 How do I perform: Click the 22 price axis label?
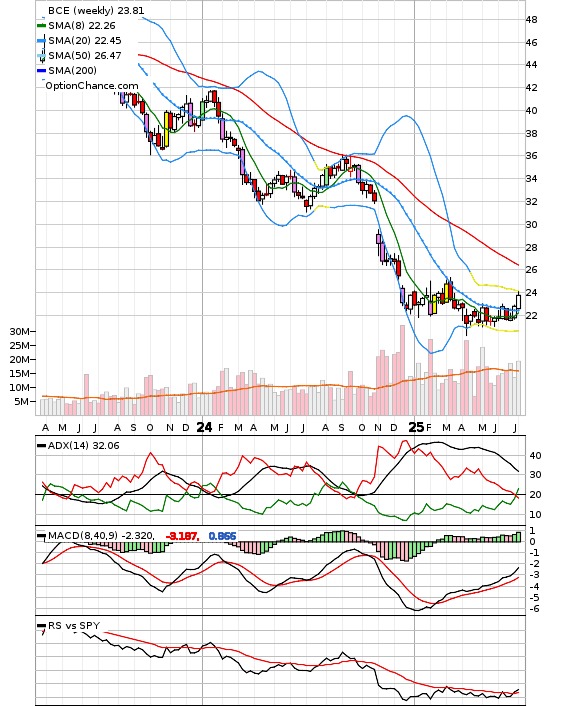point(531,316)
